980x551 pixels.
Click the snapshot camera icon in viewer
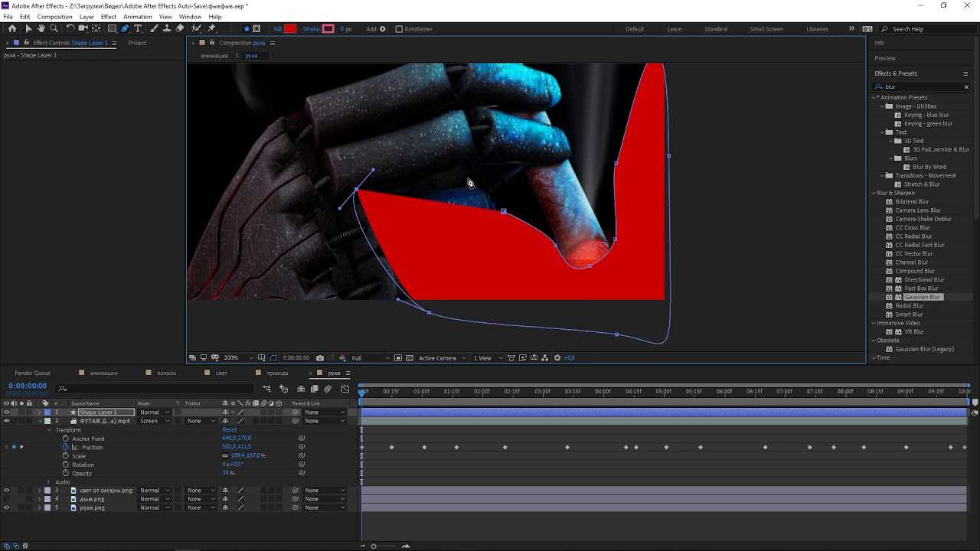coord(320,357)
